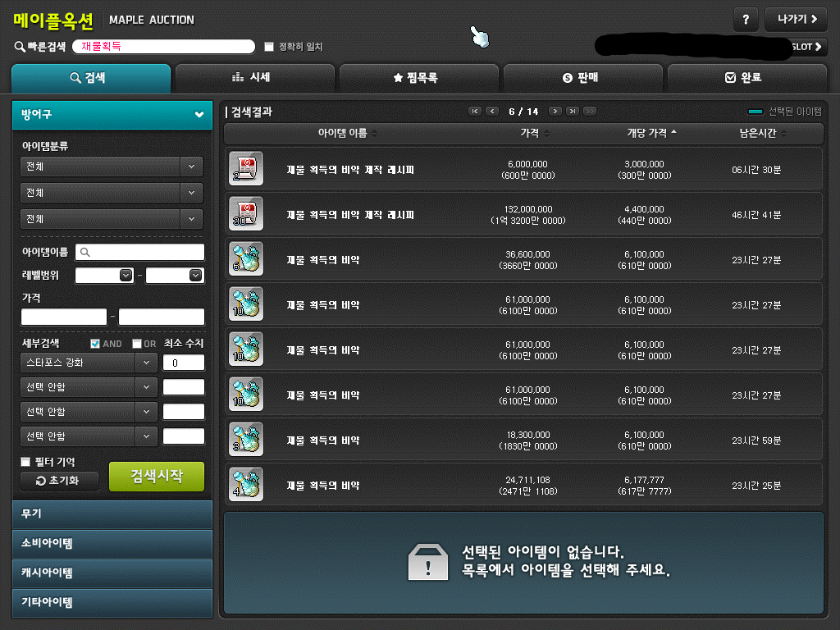
Task: Click the 빠른검색 input field
Action: point(163,47)
